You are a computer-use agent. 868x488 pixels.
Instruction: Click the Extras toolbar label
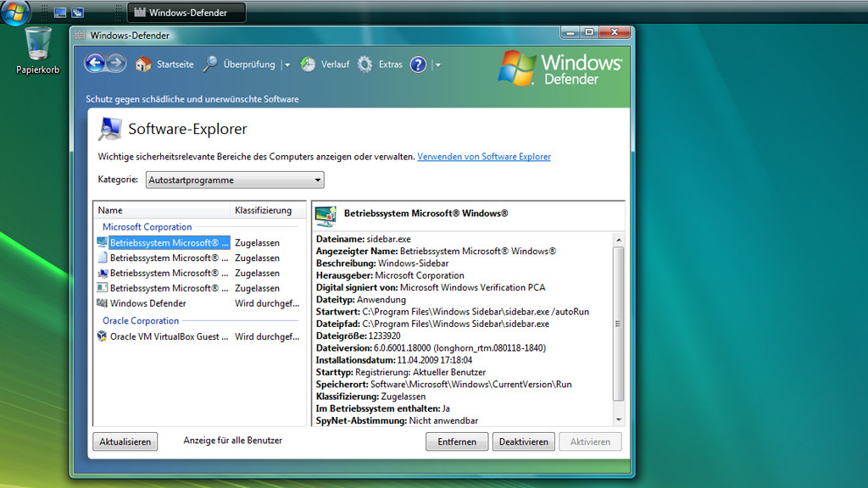tap(390, 64)
